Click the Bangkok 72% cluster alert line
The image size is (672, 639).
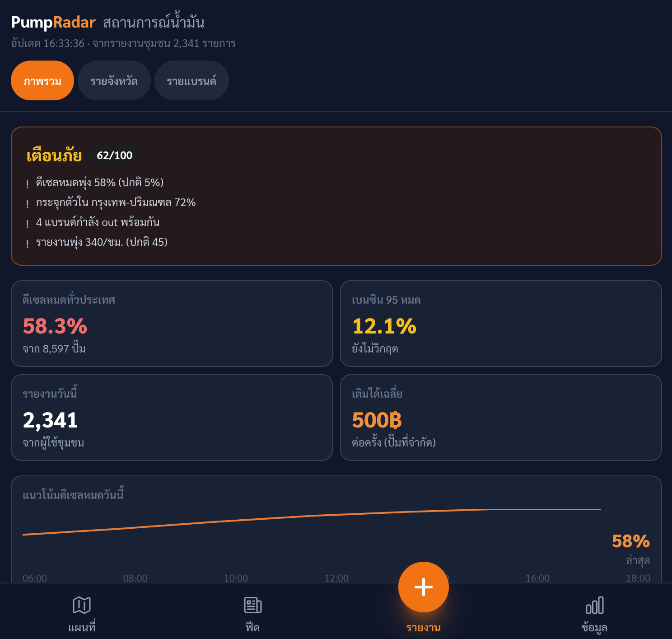tap(116, 202)
